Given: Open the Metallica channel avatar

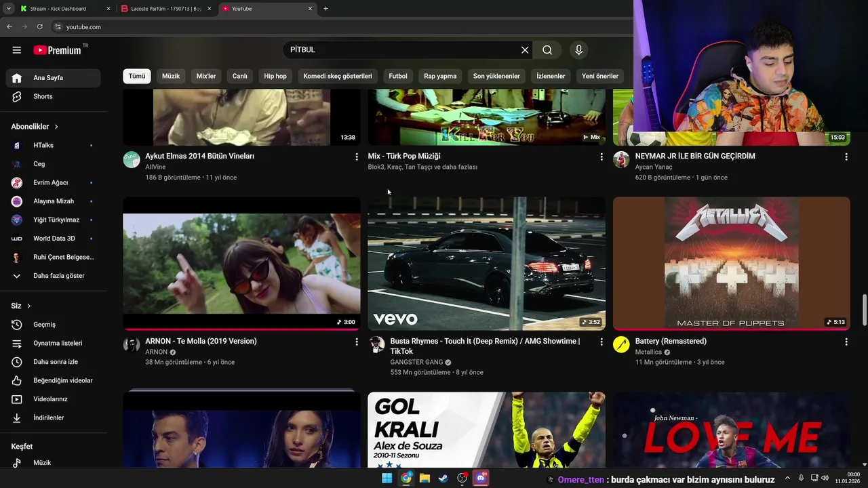Looking at the screenshot, I should coord(621,344).
